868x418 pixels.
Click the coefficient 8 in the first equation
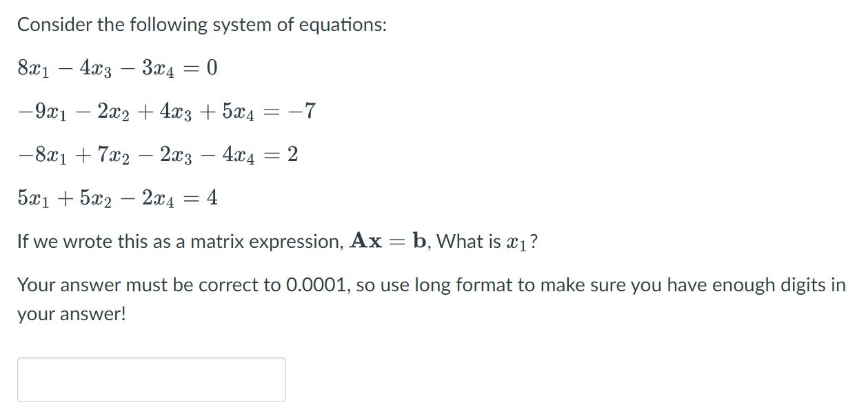[x=21, y=67]
